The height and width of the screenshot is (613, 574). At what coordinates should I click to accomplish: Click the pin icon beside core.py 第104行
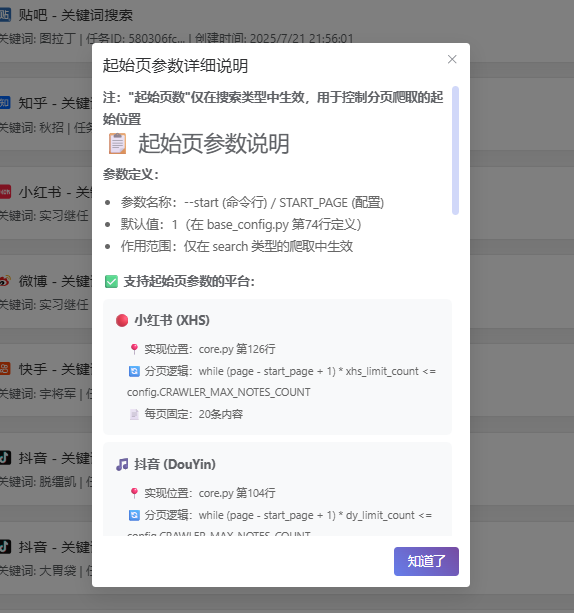pos(134,493)
